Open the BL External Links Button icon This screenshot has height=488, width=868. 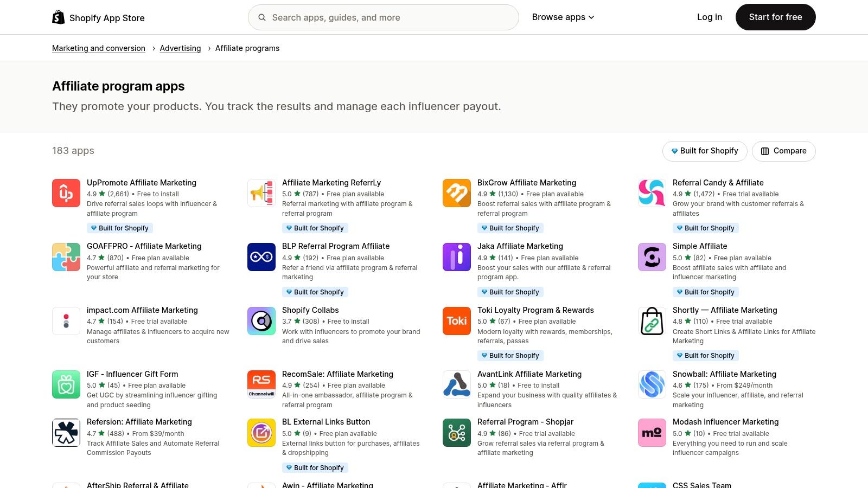click(x=261, y=433)
